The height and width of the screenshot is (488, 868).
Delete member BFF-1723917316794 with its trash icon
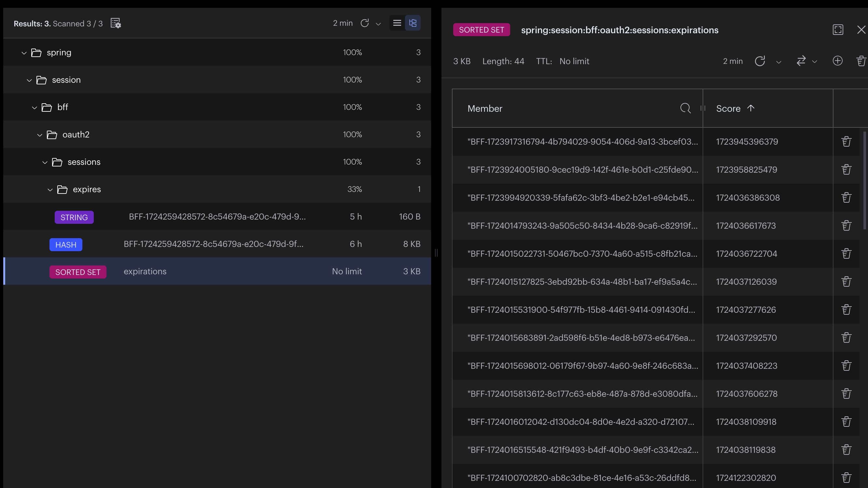(x=846, y=141)
